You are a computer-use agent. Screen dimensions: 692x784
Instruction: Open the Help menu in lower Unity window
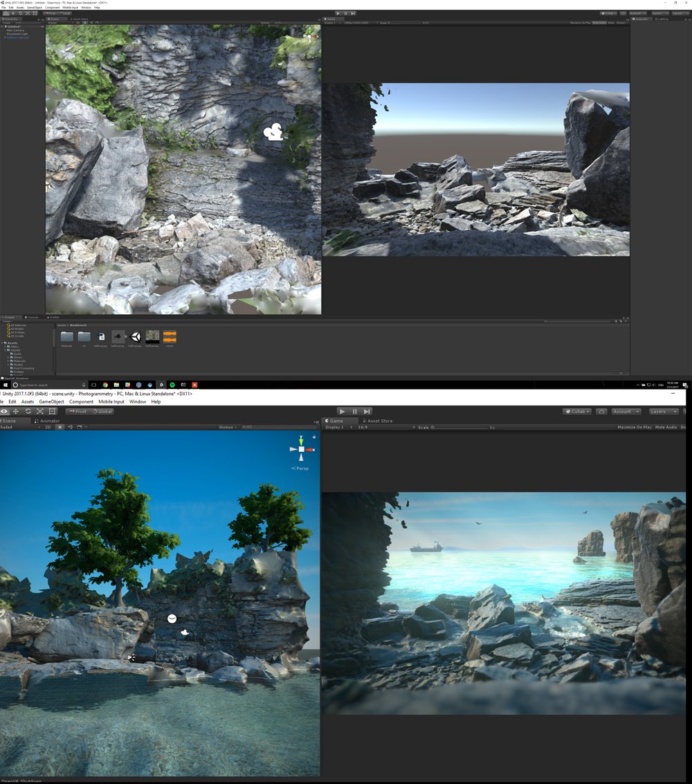156,401
